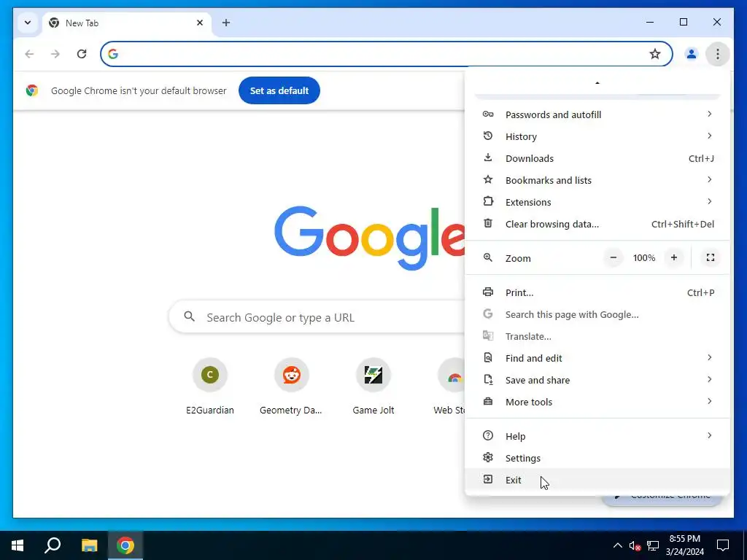747x560 pixels.
Task: Click the Help question mark icon
Action: (488, 436)
